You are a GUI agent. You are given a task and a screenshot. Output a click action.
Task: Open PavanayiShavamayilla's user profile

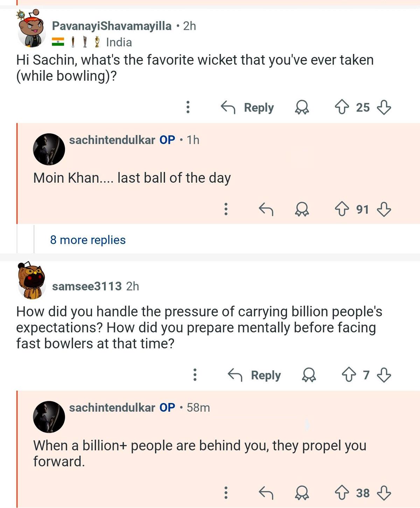[x=111, y=26]
